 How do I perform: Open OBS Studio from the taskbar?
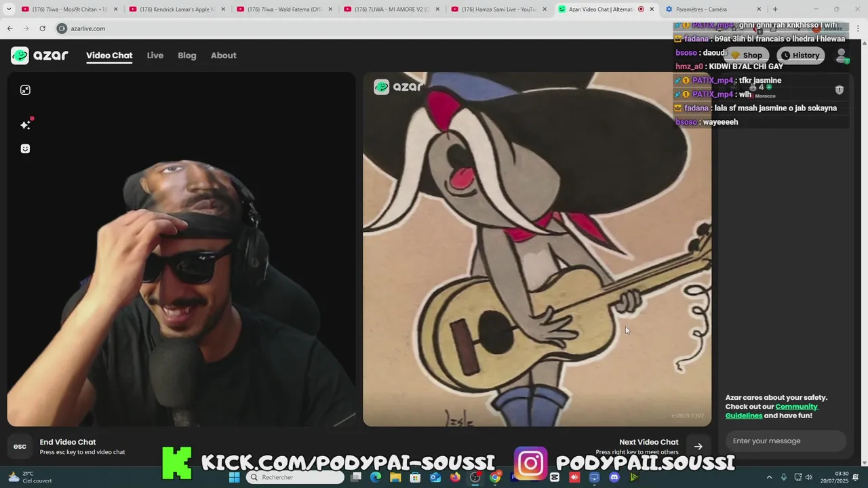(x=475, y=477)
